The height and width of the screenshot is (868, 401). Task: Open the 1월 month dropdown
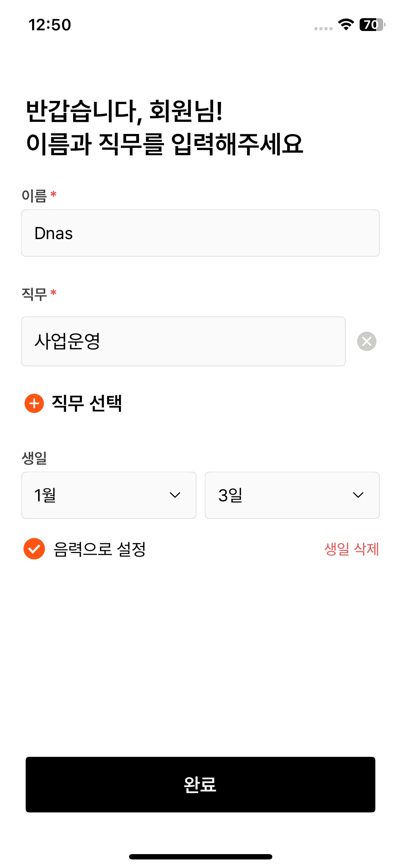(x=109, y=495)
